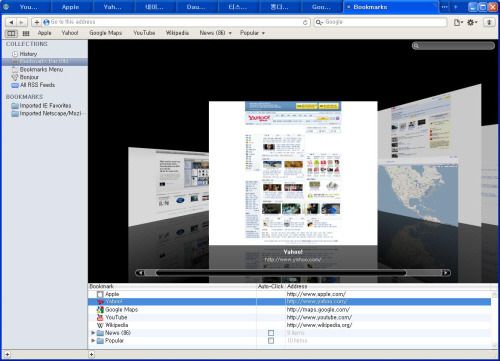Reload page icon in the address bar
This screenshot has height=361, width=500.
pyautogui.click(x=305, y=22)
